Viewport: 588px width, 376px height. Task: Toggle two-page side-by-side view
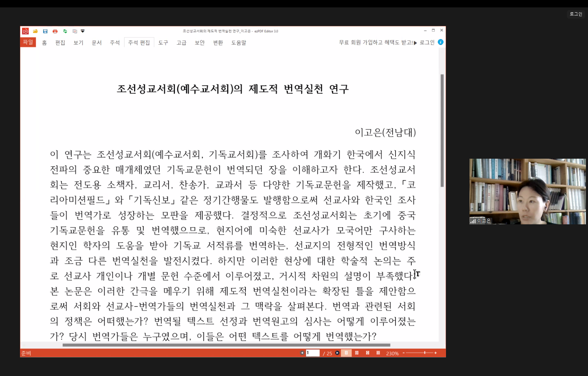357,353
